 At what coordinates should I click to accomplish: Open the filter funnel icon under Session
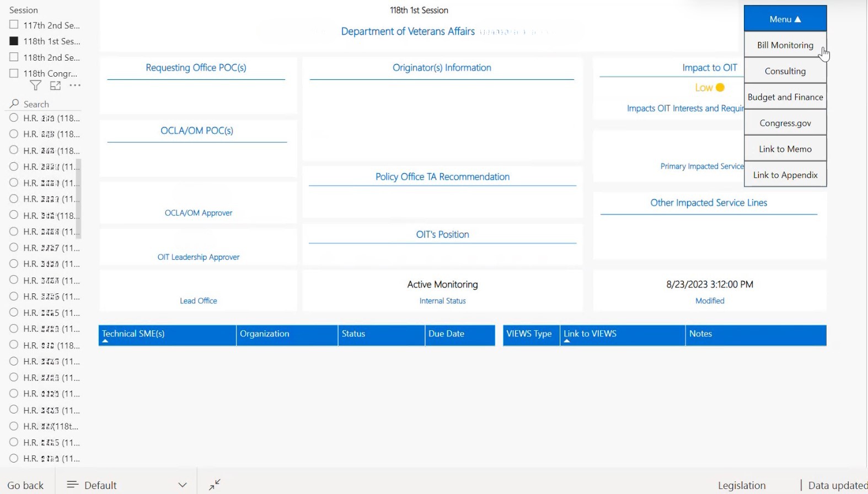point(35,85)
